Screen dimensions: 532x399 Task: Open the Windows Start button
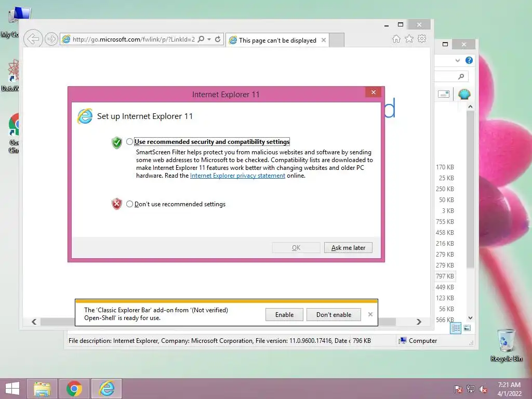pos(12,389)
